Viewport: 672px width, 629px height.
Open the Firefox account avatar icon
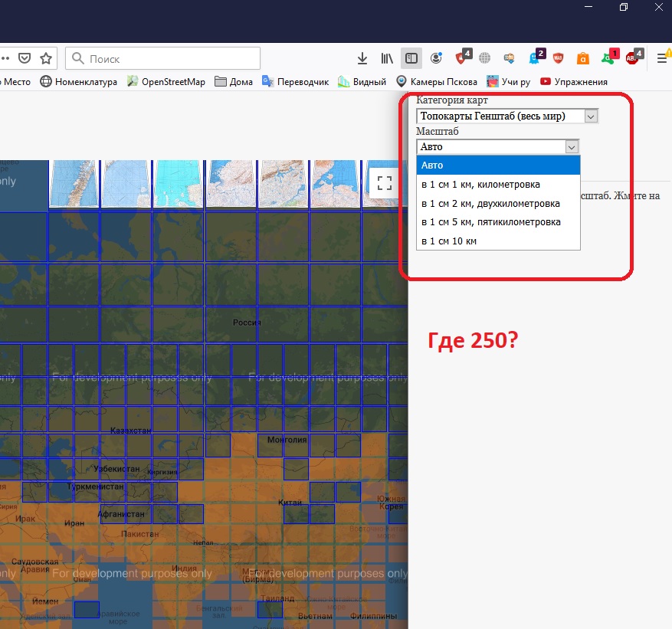(x=436, y=58)
